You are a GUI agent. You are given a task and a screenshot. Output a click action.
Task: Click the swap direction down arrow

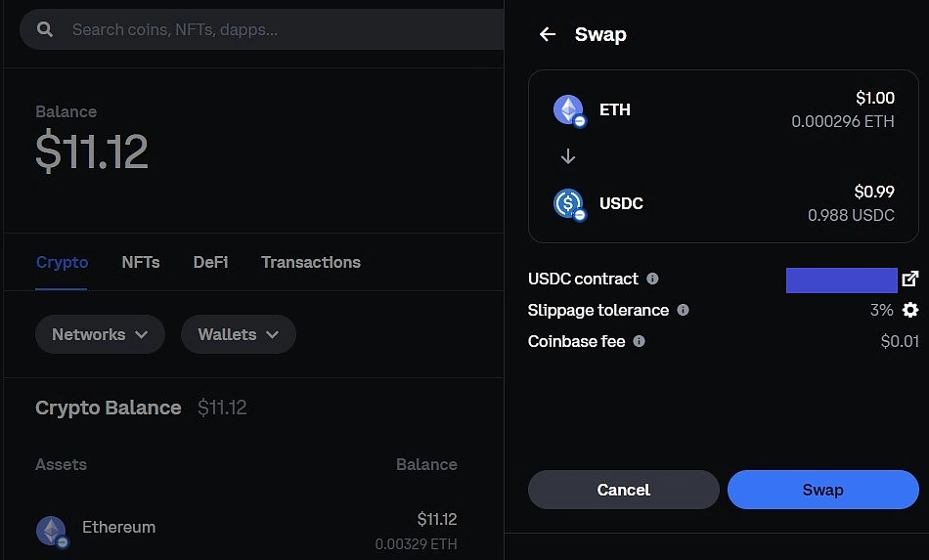click(x=567, y=156)
